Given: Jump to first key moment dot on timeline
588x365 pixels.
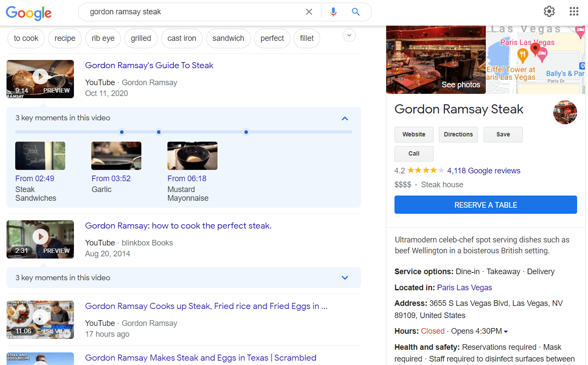Looking at the screenshot, I should point(122,132).
